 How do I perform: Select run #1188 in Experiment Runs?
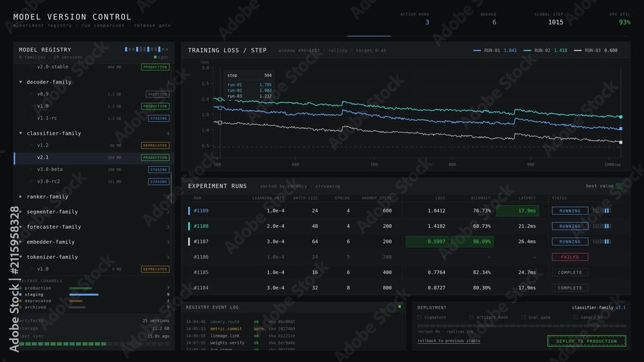point(406,226)
